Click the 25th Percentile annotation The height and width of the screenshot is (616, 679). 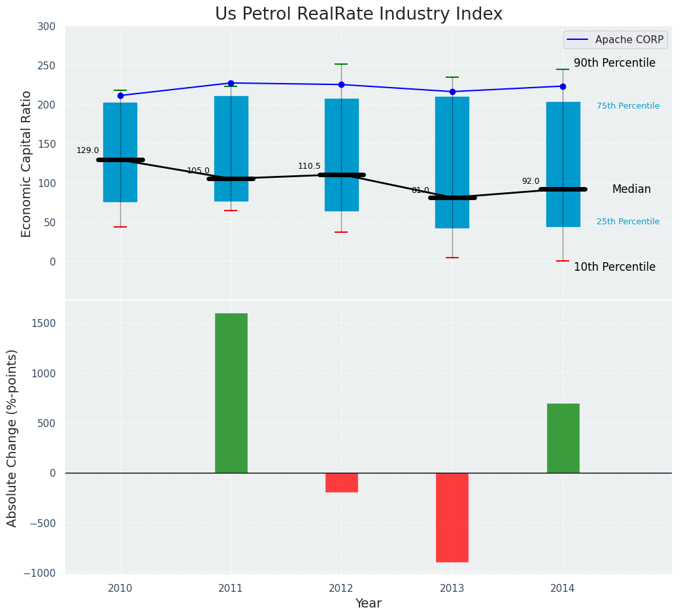click(x=627, y=222)
